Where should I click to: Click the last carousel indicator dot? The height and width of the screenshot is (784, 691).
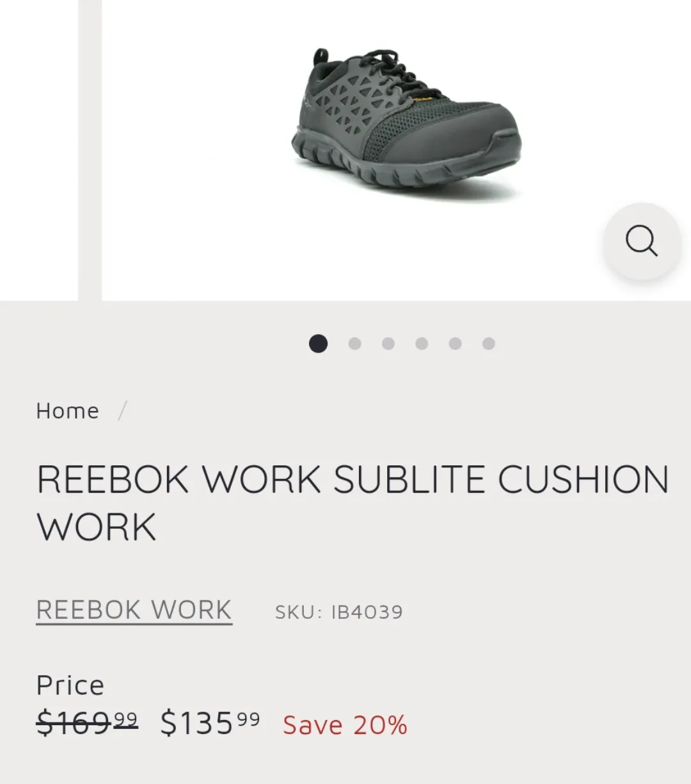click(x=489, y=344)
